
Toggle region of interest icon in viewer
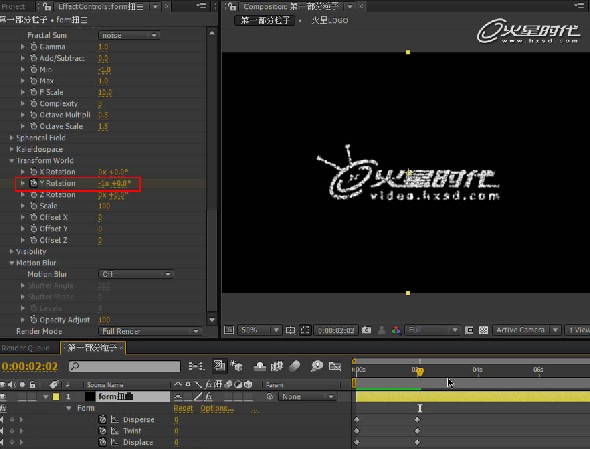[469, 330]
